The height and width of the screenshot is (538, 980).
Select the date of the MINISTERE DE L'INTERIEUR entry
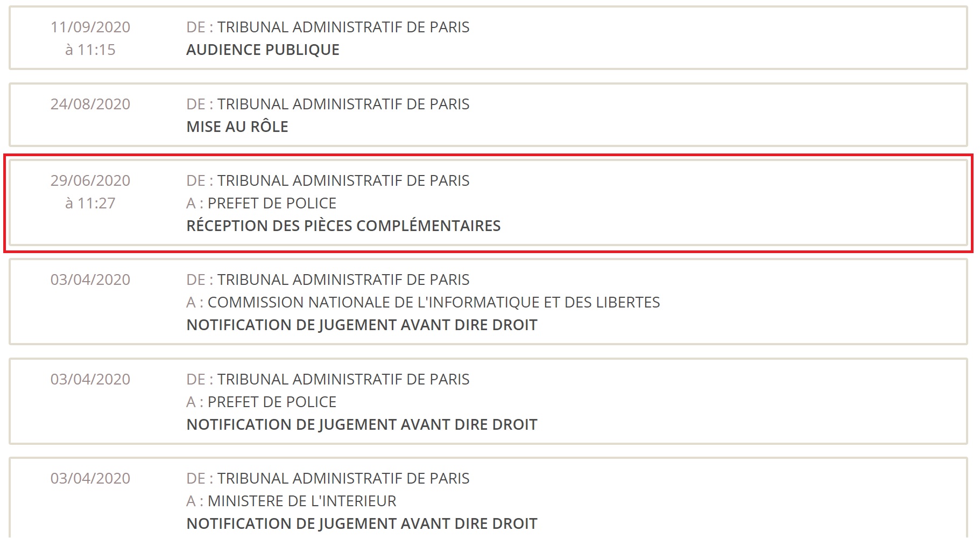click(90, 478)
